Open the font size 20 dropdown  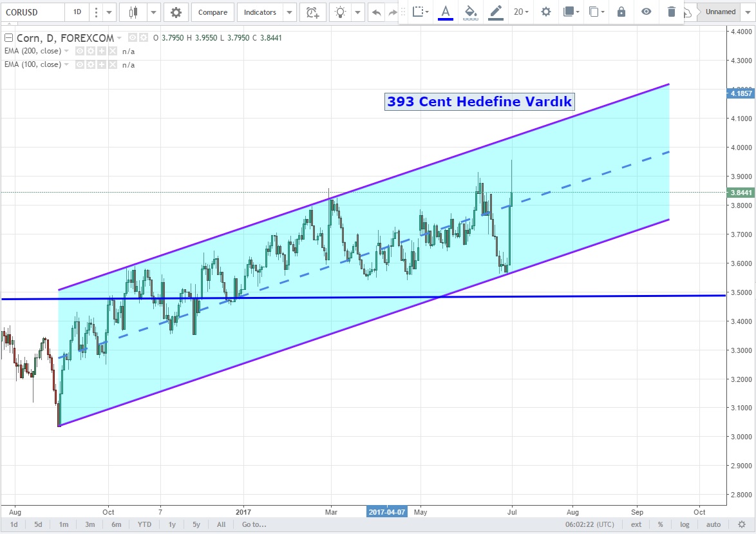click(520, 12)
